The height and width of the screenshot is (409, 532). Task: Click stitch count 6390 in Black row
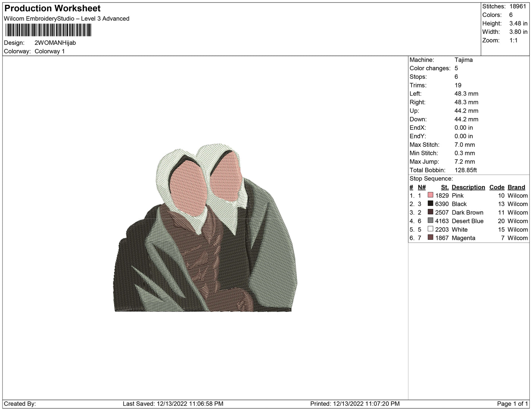click(x=442, y=204)
